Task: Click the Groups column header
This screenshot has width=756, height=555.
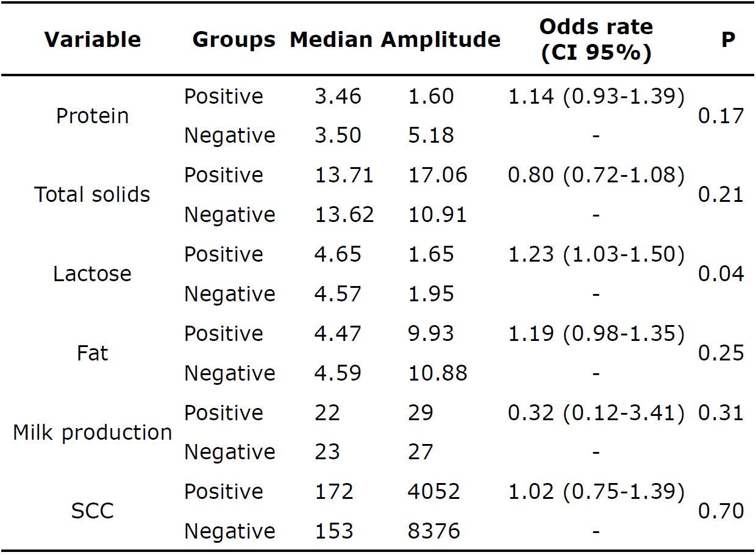Action: coord(234,40)
